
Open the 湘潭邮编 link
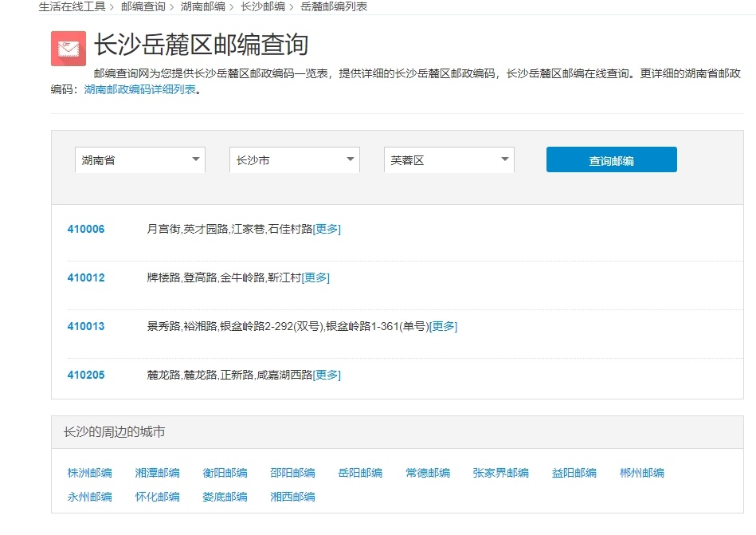coord(158,473)
